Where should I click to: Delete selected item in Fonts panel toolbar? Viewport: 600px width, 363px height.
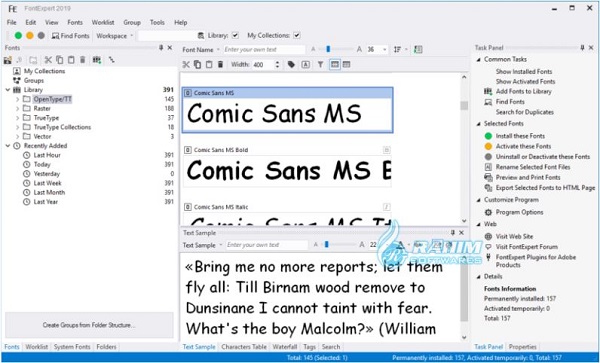(83, 60)
